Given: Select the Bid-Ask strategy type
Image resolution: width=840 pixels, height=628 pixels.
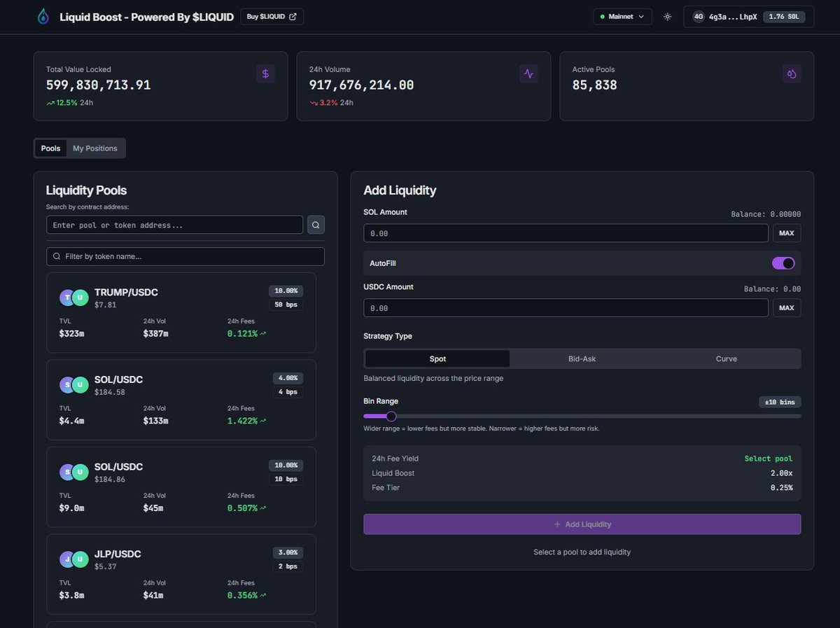Looking at the screenshot, I should point(582,358).
